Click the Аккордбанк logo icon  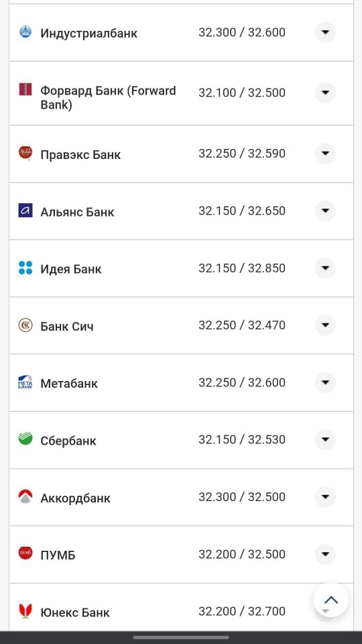(x=25, y=496)
